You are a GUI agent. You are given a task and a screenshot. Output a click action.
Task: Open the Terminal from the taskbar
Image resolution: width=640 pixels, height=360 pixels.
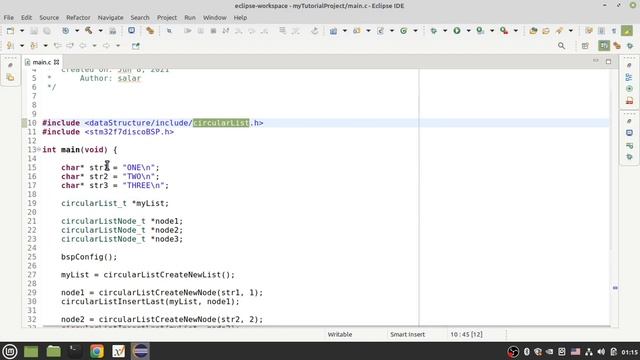coord(74,351)
